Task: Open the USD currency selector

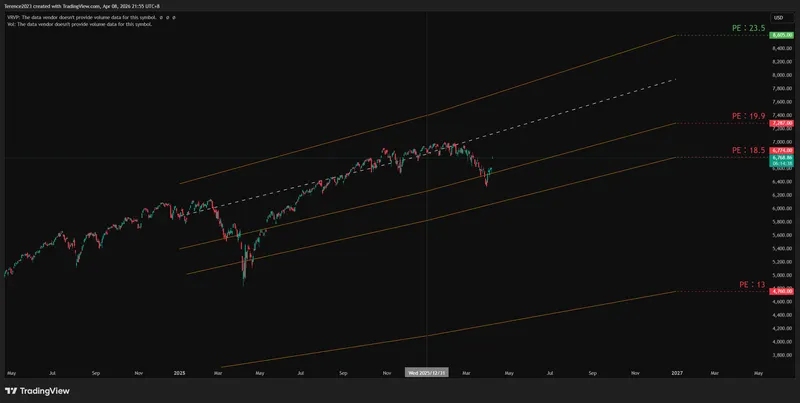Action: coord(779,18)
